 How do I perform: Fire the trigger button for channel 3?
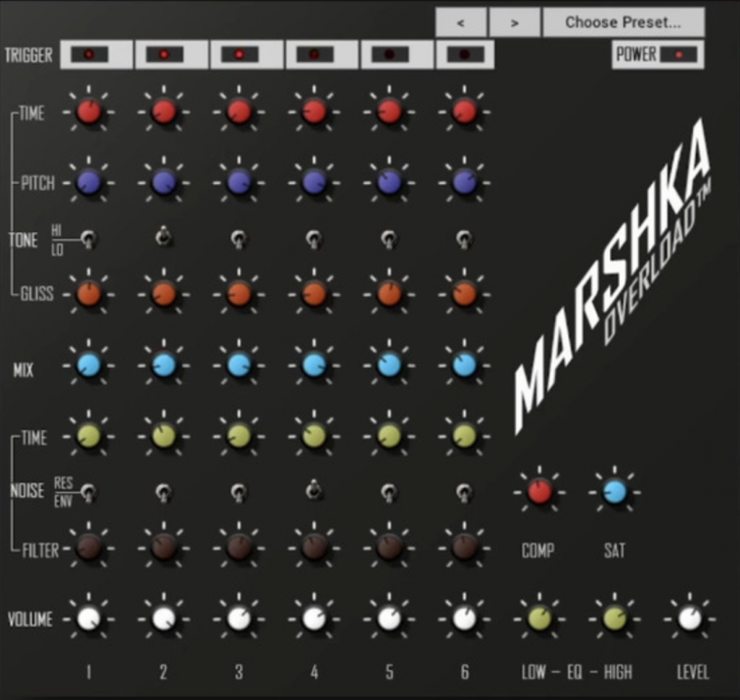tap(246, 55)
